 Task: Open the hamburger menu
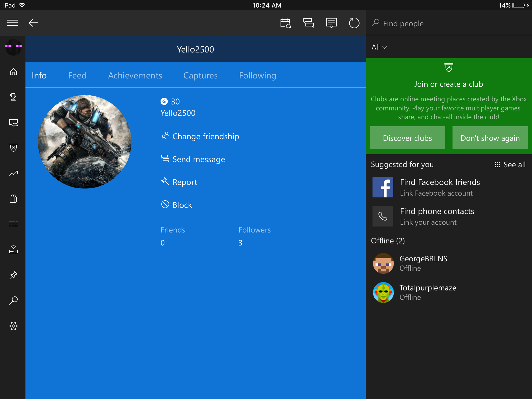(12, 23)
